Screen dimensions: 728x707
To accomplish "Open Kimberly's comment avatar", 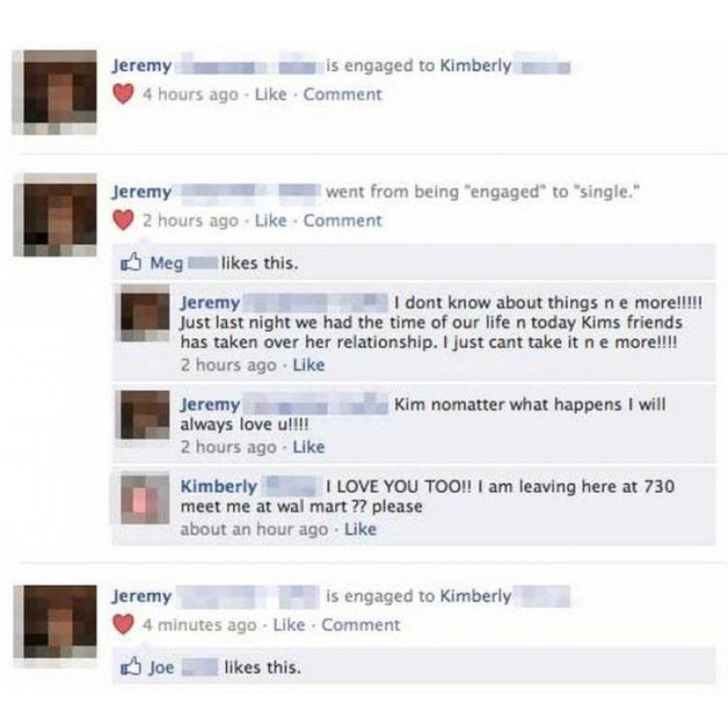I will (145, 499).
